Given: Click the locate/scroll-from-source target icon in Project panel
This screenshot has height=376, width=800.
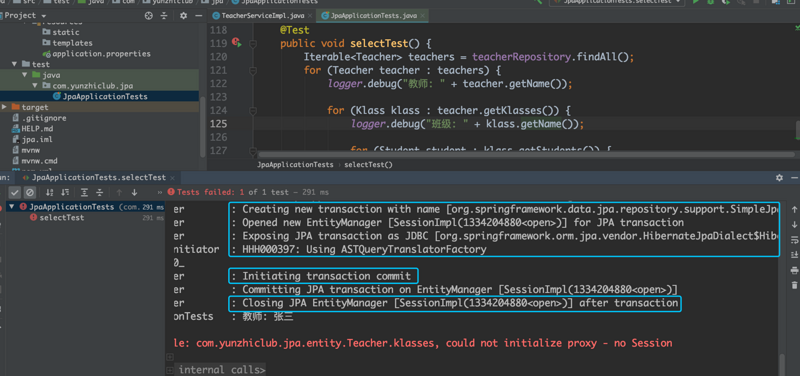Looking at the screenshot, I should [148, 16].
